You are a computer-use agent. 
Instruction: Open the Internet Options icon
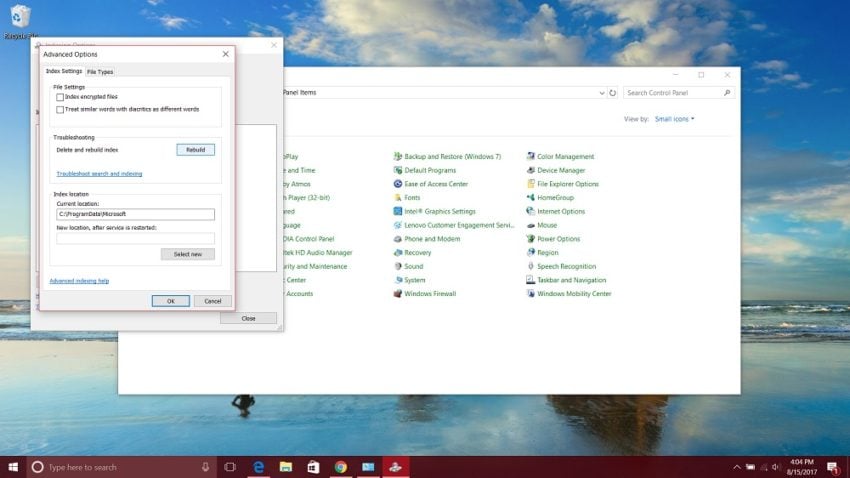(530, 211)
